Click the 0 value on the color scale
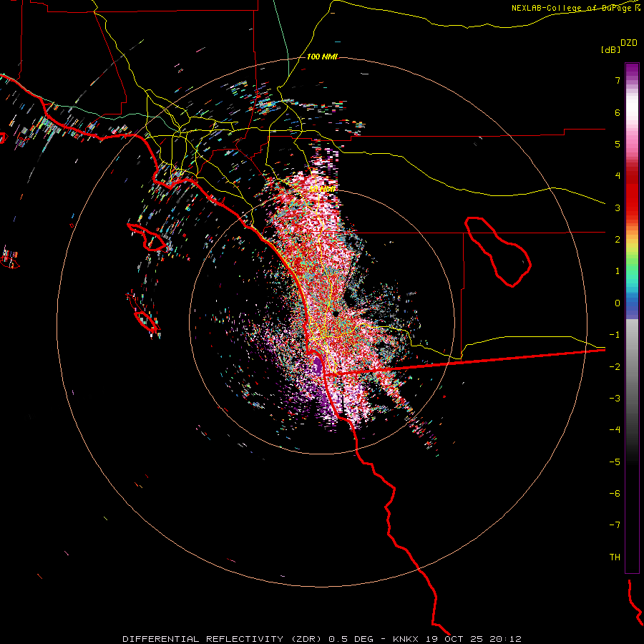644x644 pixels. point(618,303)
